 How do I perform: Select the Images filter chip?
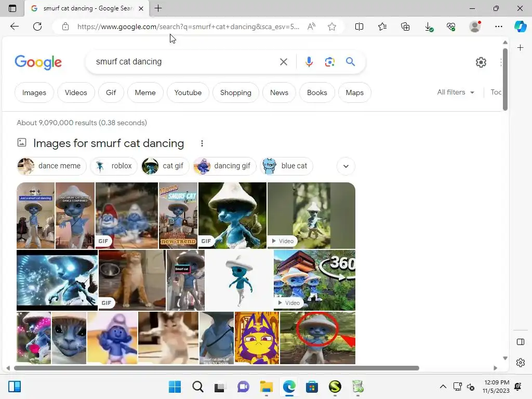tap(34, 92)
